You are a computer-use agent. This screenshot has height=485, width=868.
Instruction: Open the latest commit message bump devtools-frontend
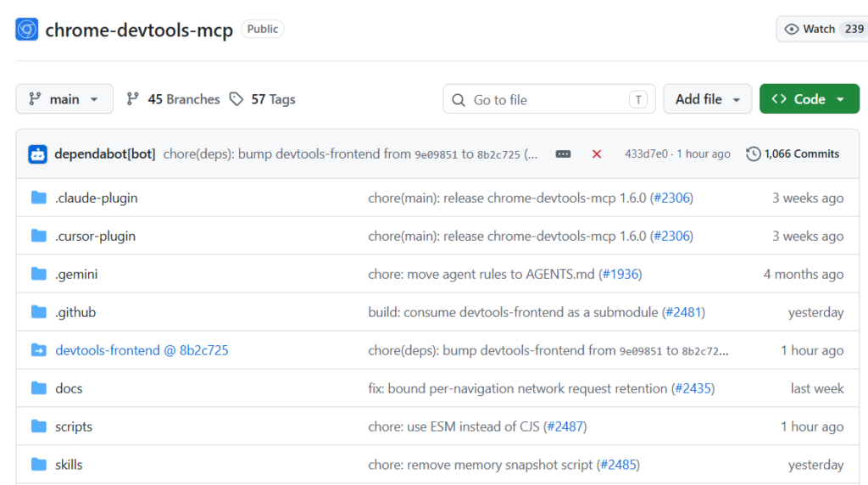pyautogui.click(x=350, y=154)
